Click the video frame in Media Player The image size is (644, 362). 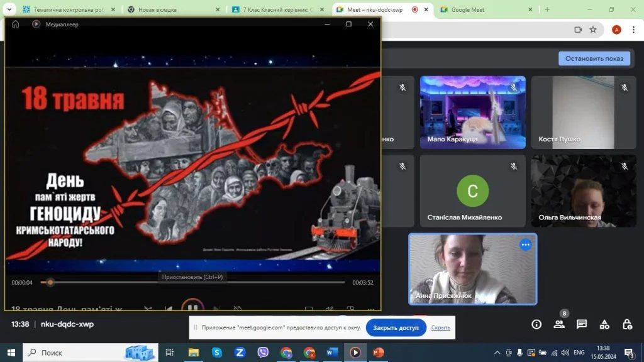coord(192,164)
